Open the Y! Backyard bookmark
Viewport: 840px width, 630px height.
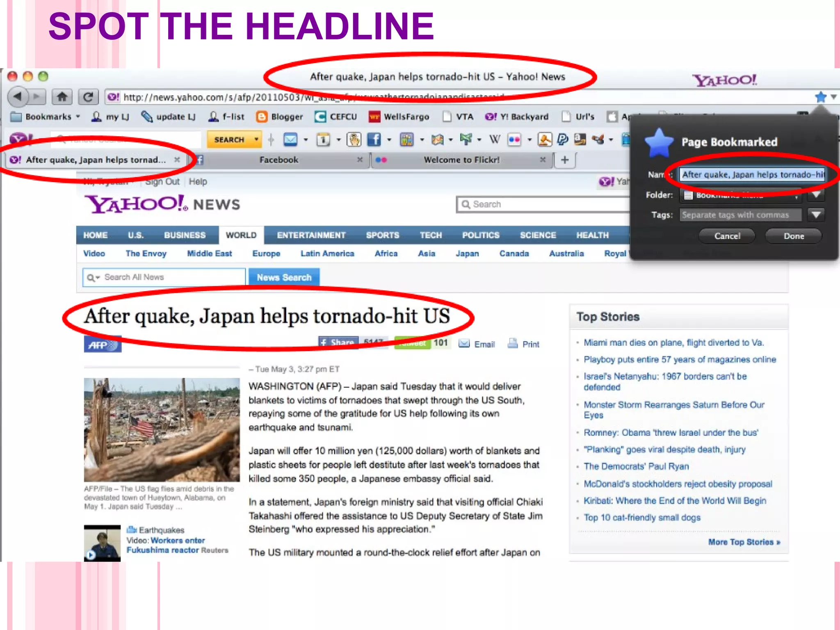(x=516, y=117)
